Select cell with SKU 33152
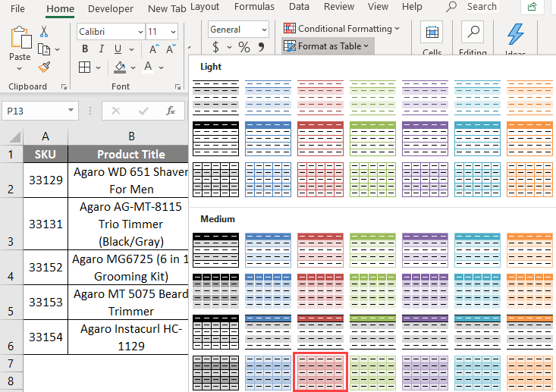The width and height of the screenshot is (556, 392). (46, 267)
